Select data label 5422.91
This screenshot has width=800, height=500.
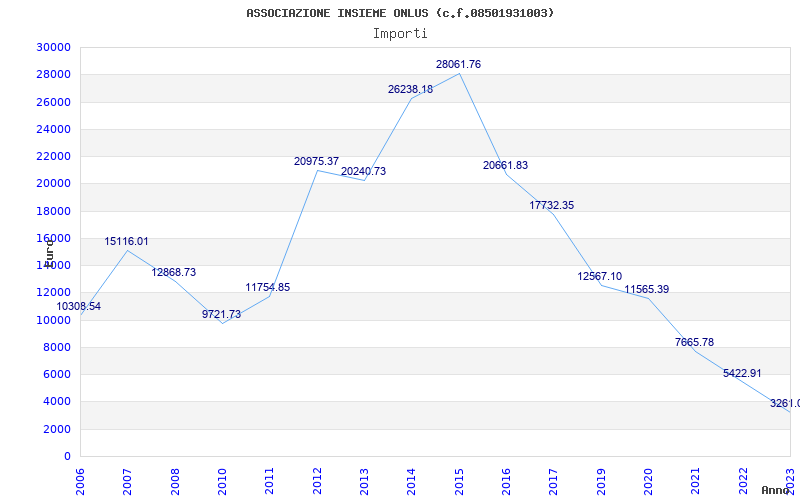coord(742,373)
